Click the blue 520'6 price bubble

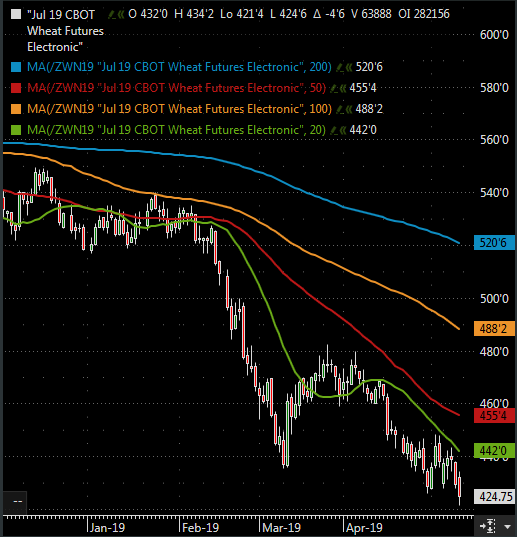point(494,242)
